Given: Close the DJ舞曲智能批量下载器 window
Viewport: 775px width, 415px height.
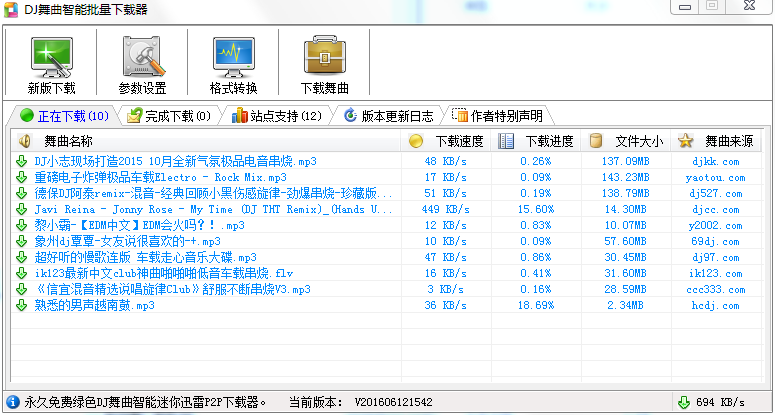Looking at the screenshot, I should pos(749,6).
